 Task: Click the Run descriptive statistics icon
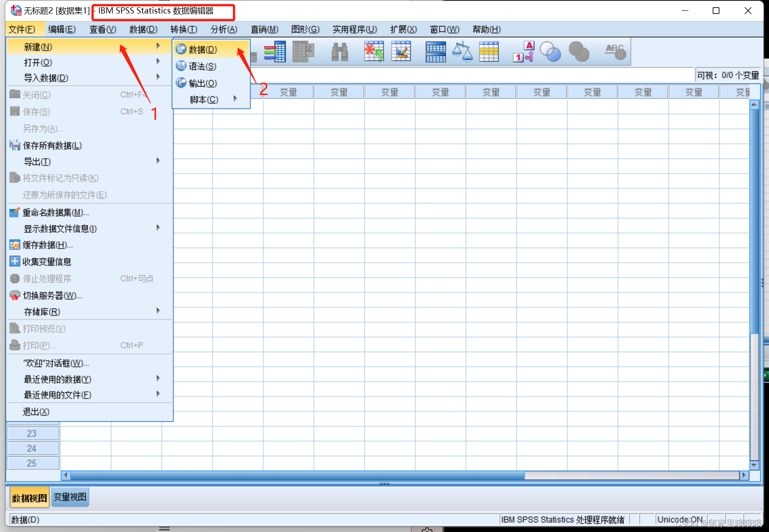pyautogui.click(x=303, y=52)
